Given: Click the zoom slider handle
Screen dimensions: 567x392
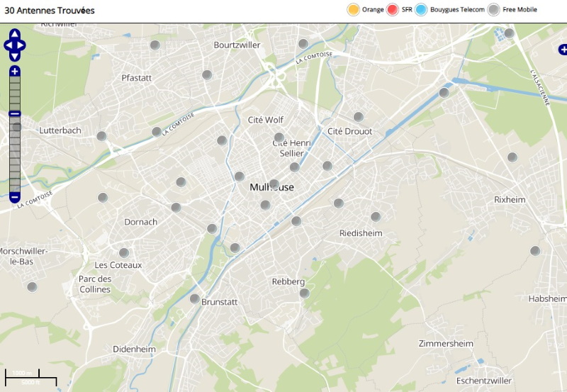Looking at the screenshot, I should click(14, 113).
